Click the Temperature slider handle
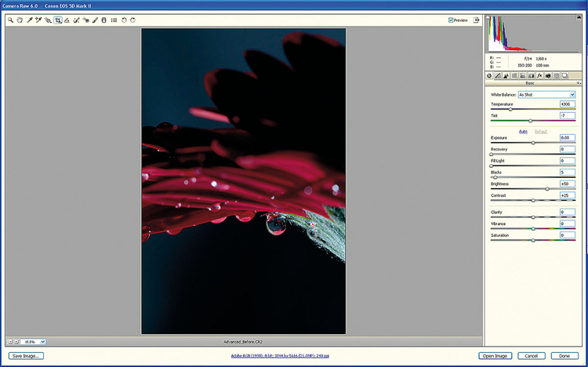 point(510,109)
